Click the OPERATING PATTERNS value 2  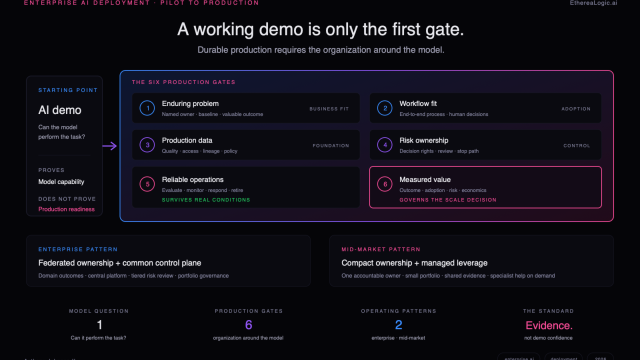(x=399, y=325)
